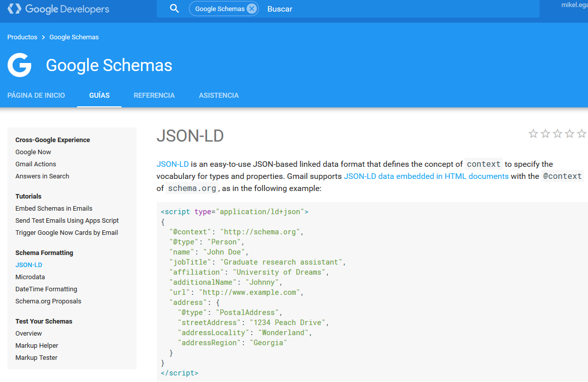The image size is (588, 382).
Task: Rate the page with second star
Action: point(545,134)
